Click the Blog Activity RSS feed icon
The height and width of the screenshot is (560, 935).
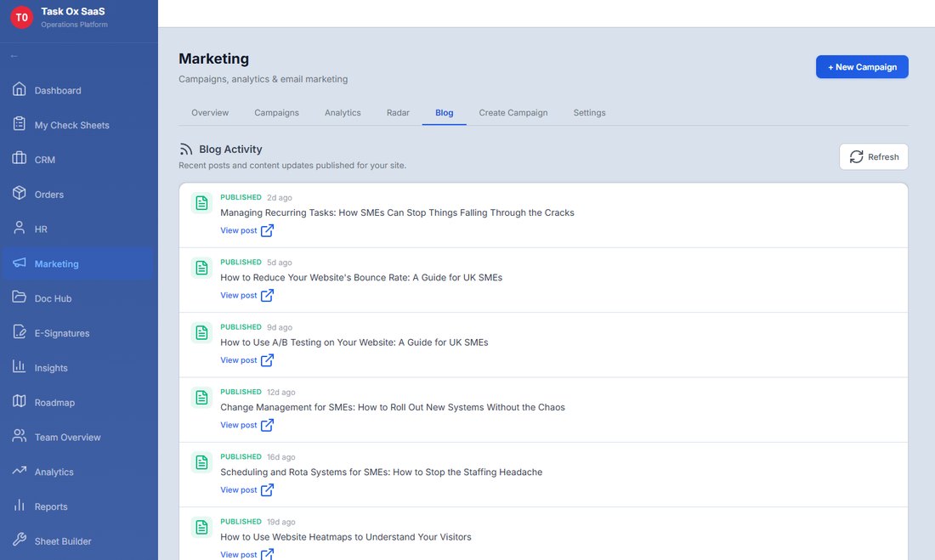coord(186,149)
